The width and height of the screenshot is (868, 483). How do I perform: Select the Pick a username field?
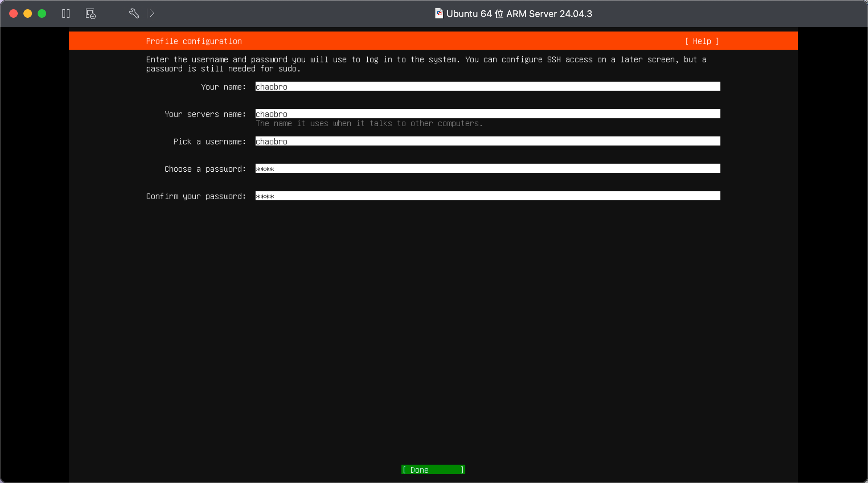(488, 141)
